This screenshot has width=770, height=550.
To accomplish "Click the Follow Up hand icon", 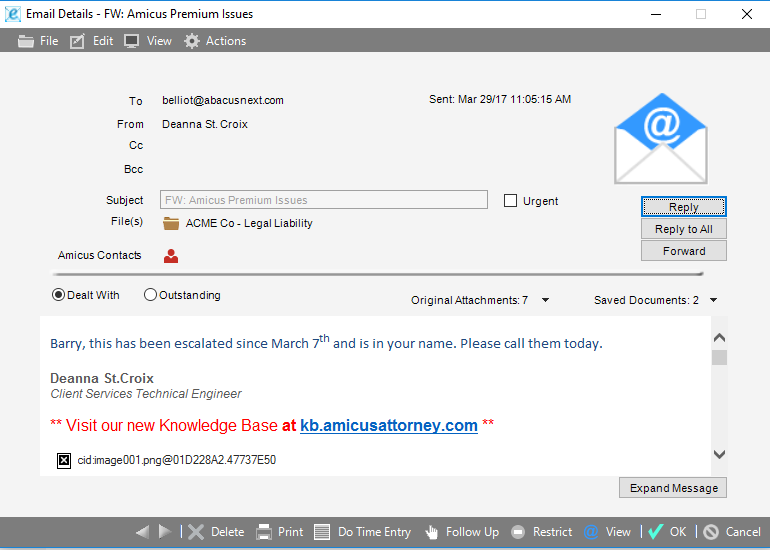I will coord(432,532).
